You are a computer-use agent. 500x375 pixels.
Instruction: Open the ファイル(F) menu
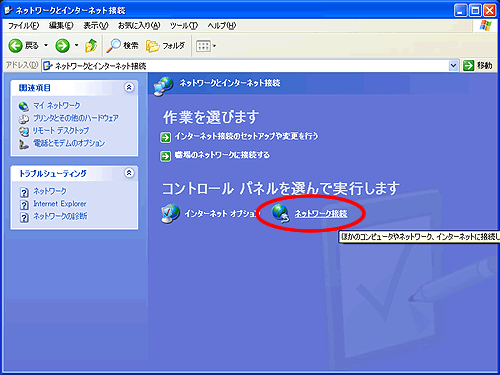pyautogui.click(x=23, y=26)
